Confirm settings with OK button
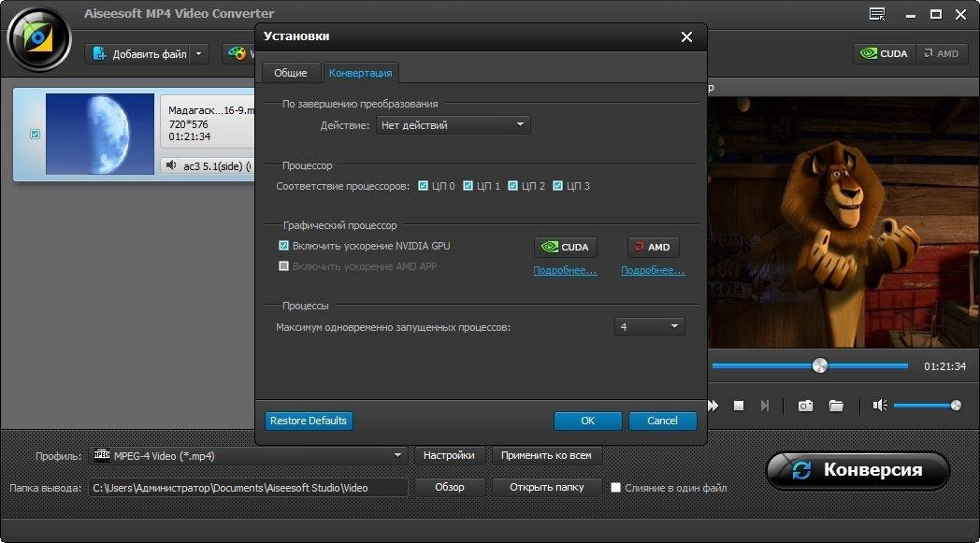The height and width of the screenshot is (543, 980). [x=587, y=422]
